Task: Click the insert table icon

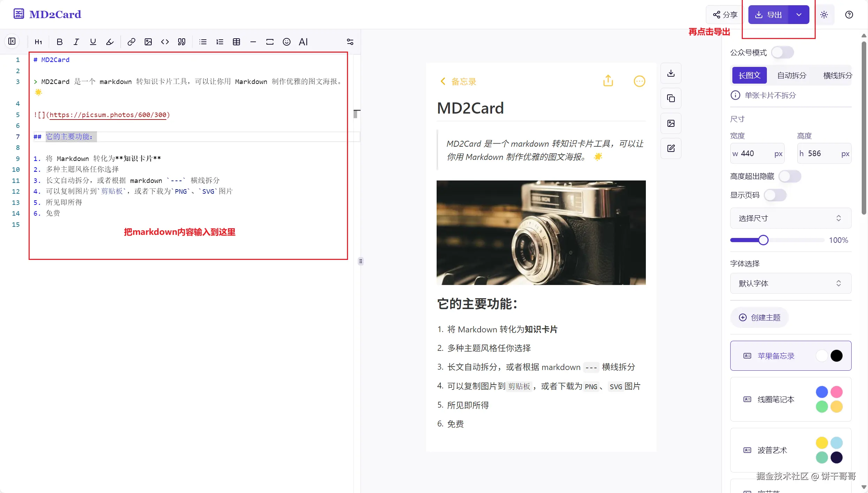Action: (x=236, y=42)
